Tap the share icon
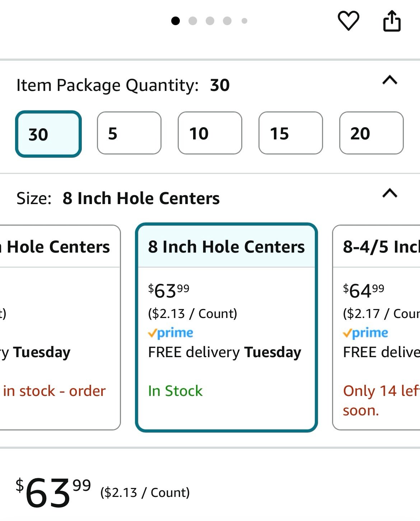Viewport: 420px width, 521px height. tap(392, 21)
